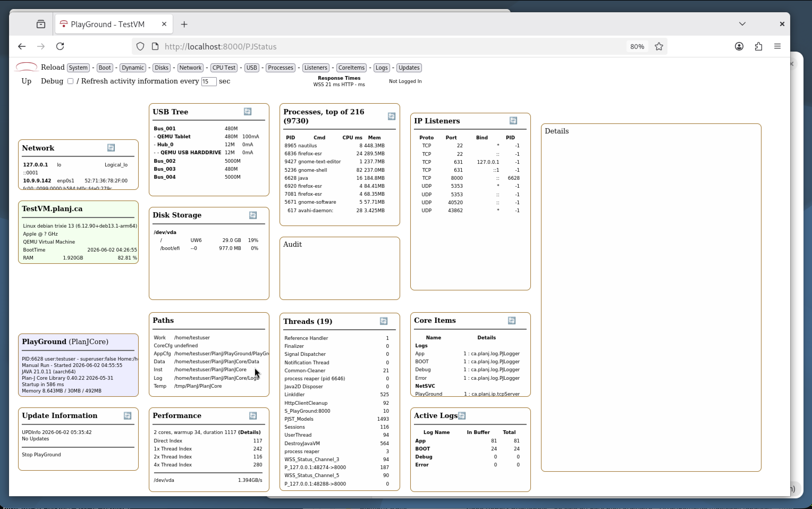812x509 pixels.
Task: Refresh the Disk Storage panel
Action: 253,215
